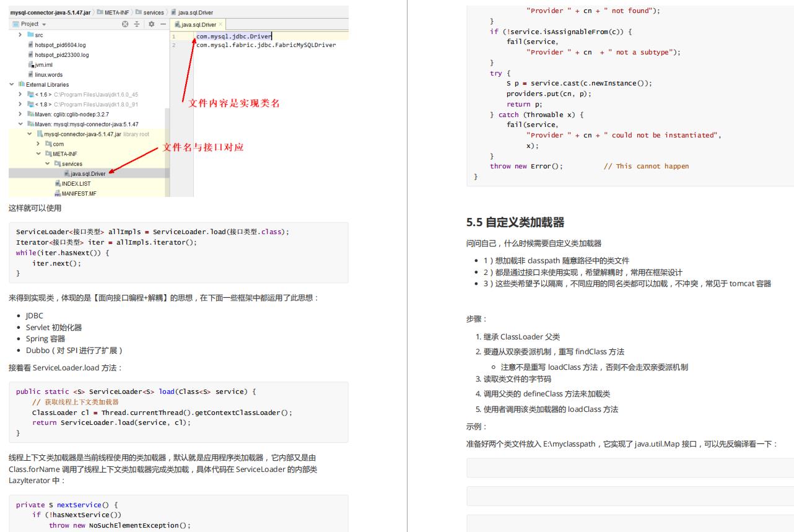Select linux.words file

(48, 75)
